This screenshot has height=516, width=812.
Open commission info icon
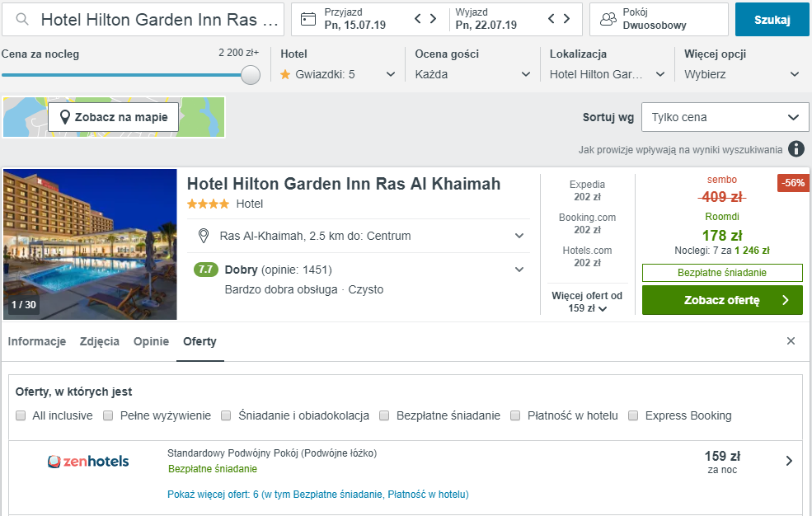(x=796, y=149)
